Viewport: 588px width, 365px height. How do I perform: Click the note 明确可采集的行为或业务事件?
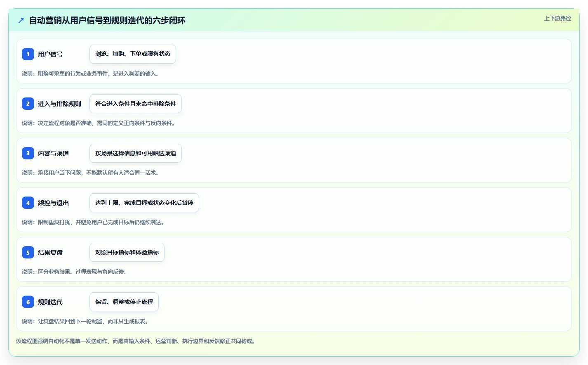73,73
